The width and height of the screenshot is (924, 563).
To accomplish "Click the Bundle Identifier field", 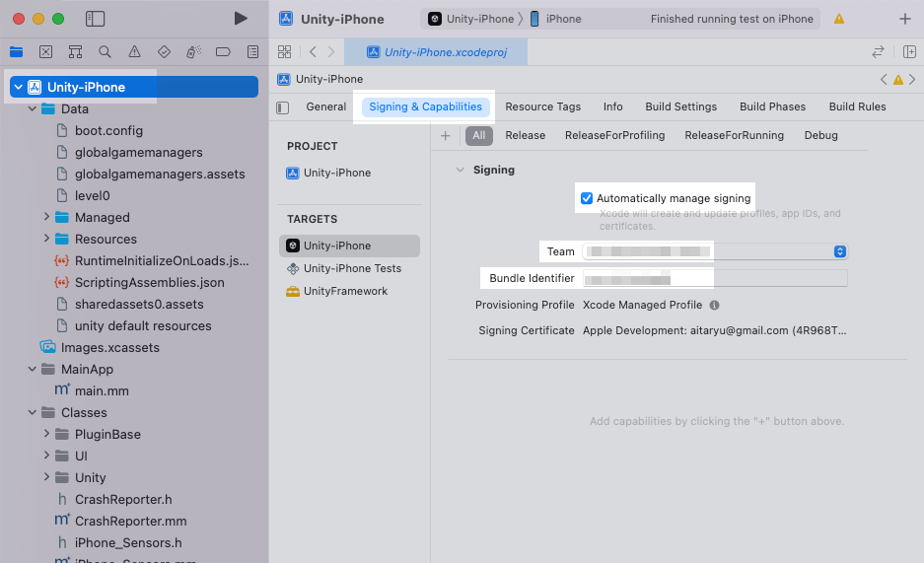I will click(x=715, y=279).
